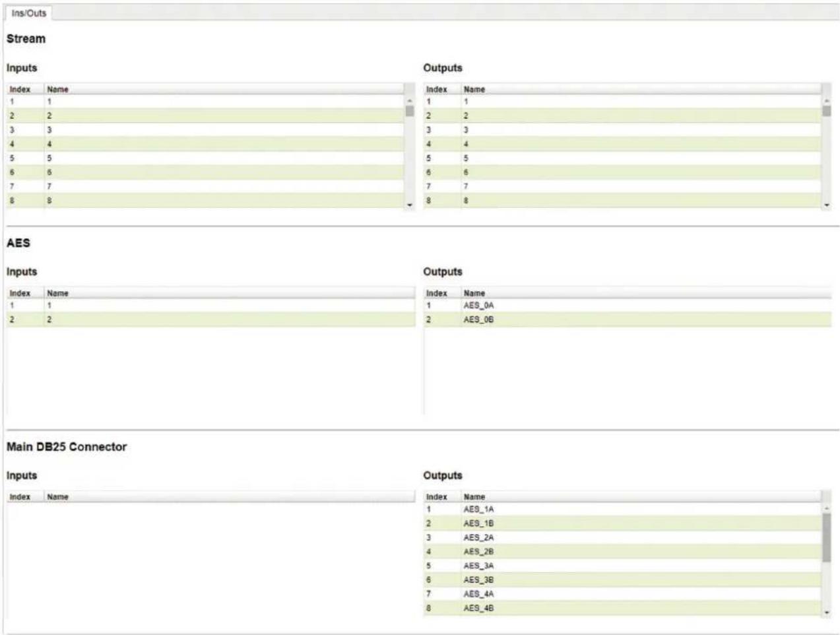
Task: Sort AES Outputs by Index column header
Action: click(441, 293)
